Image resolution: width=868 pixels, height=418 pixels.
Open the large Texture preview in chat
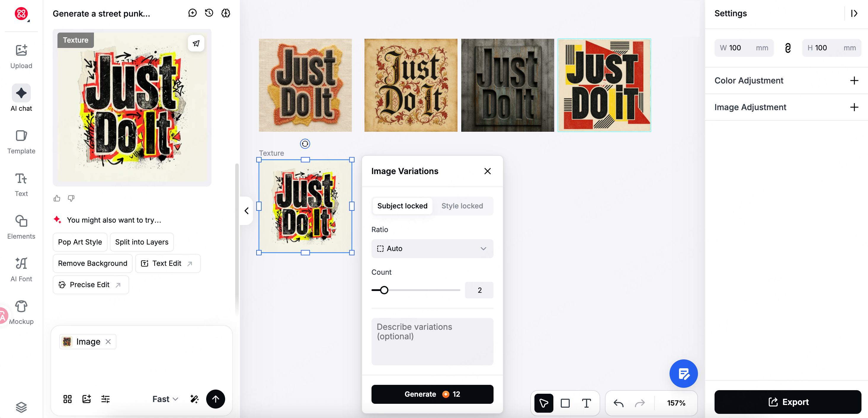132,107
